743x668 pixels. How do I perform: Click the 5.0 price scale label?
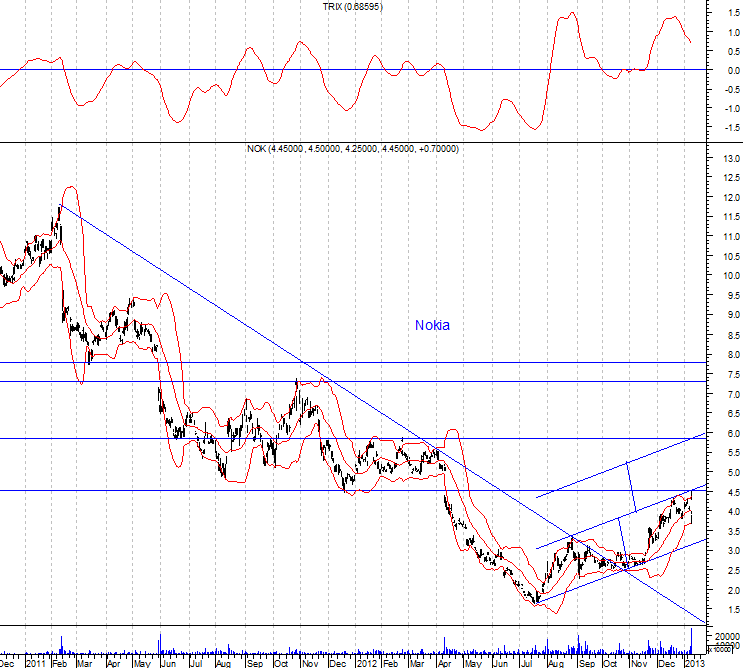[734, 472]
